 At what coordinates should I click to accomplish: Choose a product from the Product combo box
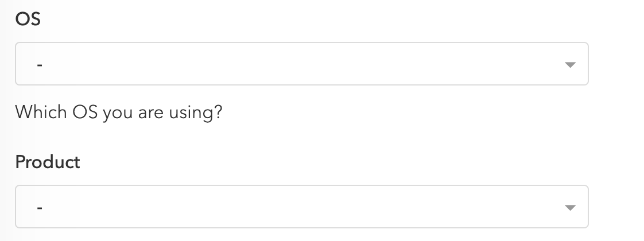tap(302, 207)
